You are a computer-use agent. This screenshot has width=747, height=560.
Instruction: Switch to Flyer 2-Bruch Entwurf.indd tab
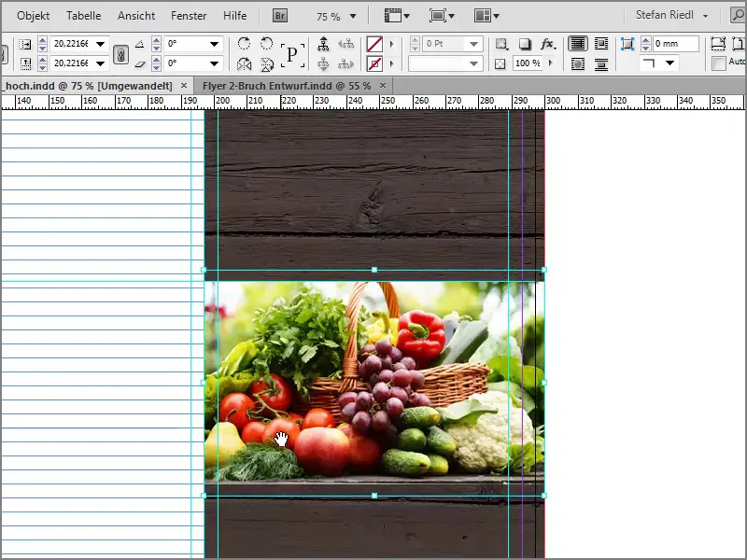pos(287,86)
